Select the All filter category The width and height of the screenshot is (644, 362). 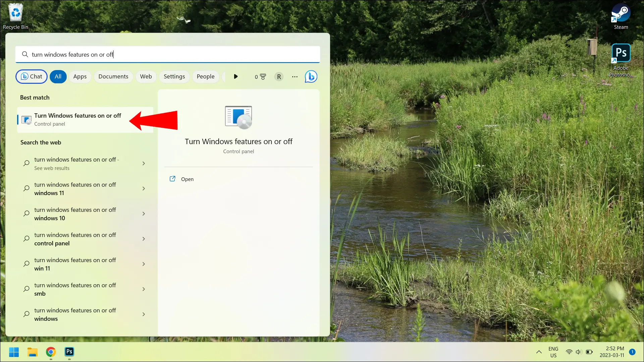pyautogui.click(x=58, y=76)
